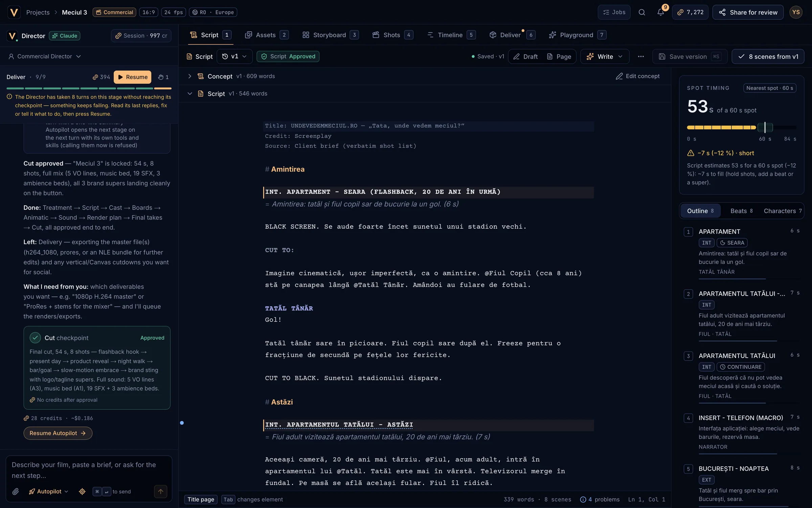Expand the Concept section chevron

tap(190, 76)
